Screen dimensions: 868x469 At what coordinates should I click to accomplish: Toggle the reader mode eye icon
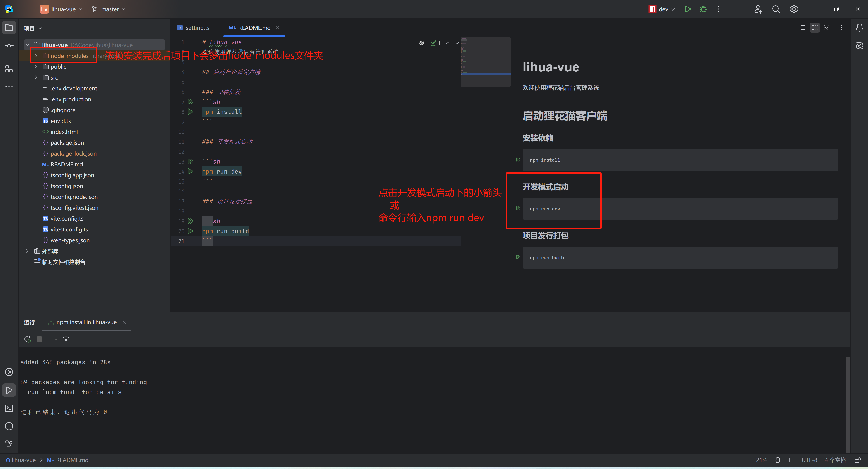point(421,43)
